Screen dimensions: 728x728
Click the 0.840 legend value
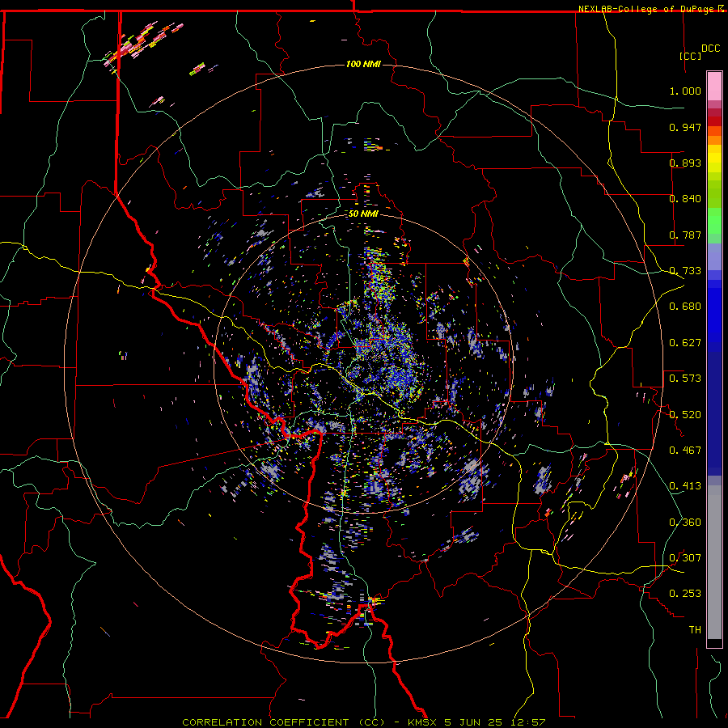685,199
